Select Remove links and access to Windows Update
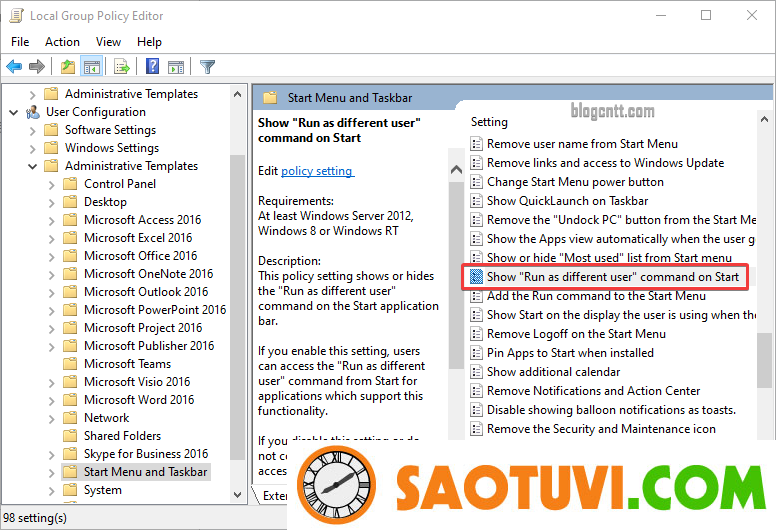Viewport: 776px width, 530px height. coord(605,163)
